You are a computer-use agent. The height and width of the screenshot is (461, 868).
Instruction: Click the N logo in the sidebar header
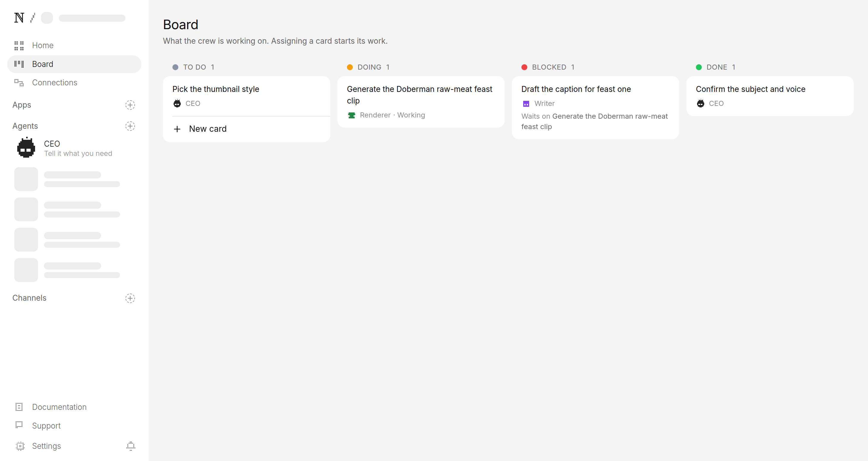(x=19, y=18)
